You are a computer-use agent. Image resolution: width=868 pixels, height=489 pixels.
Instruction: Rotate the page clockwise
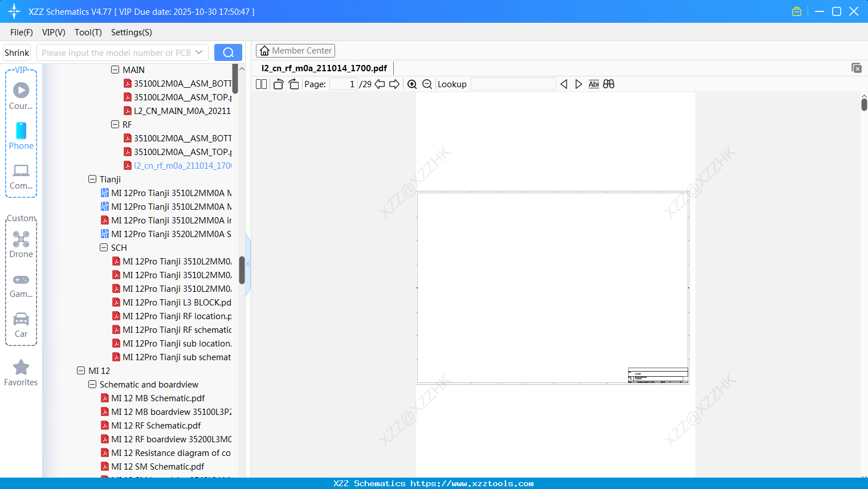pos(294,84)
